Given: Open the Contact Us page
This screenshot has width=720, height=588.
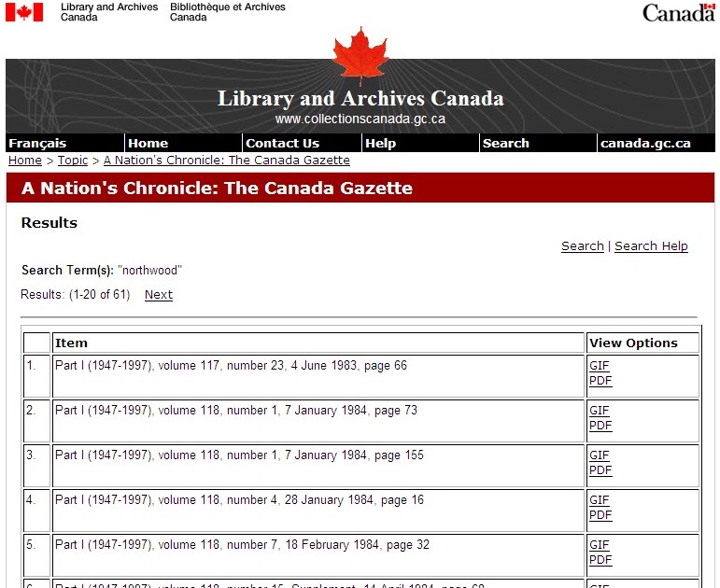Looking at the screenshot, I should pos(282,143).
